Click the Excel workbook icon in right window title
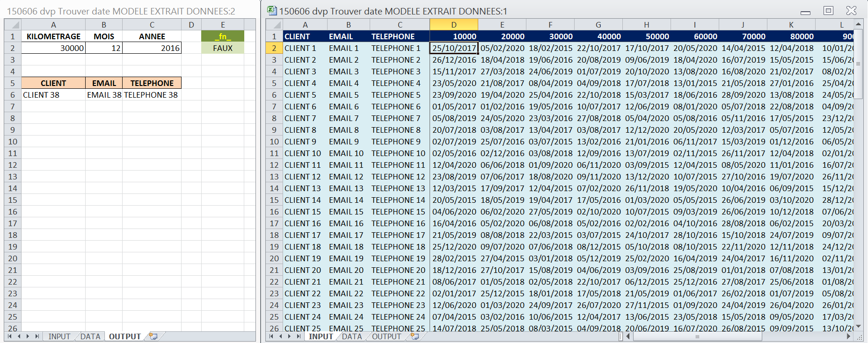868x343 pixels. pyautogui.click(x=272, y=10)
